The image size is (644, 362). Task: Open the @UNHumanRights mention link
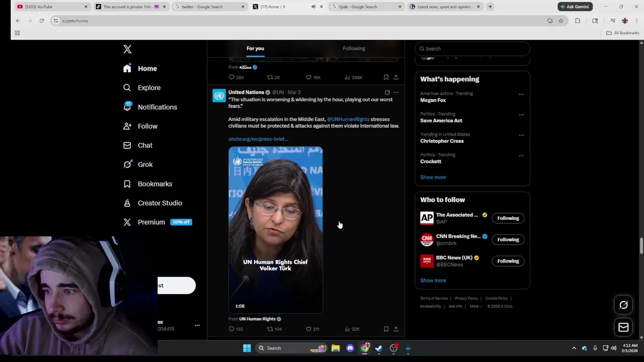pyautogui.click(x=348, y=119)
